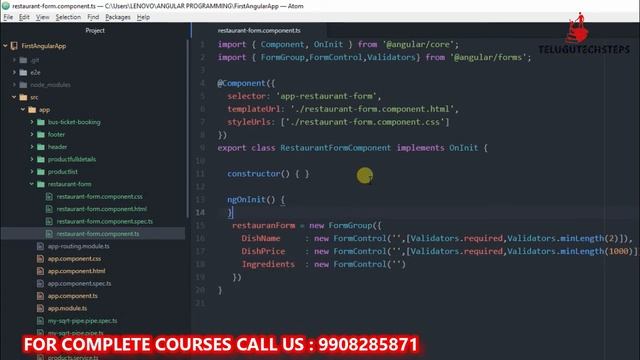Expand the footer folder chevron

pyautogui.click(x=32, y=134)
